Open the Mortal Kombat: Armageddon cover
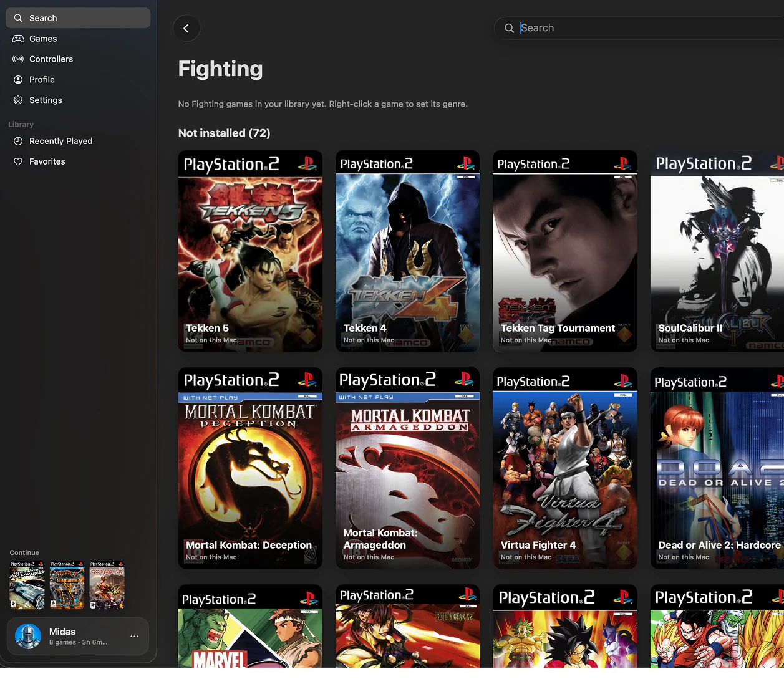Viewport: 784px width, 679px height. [408, 468]
